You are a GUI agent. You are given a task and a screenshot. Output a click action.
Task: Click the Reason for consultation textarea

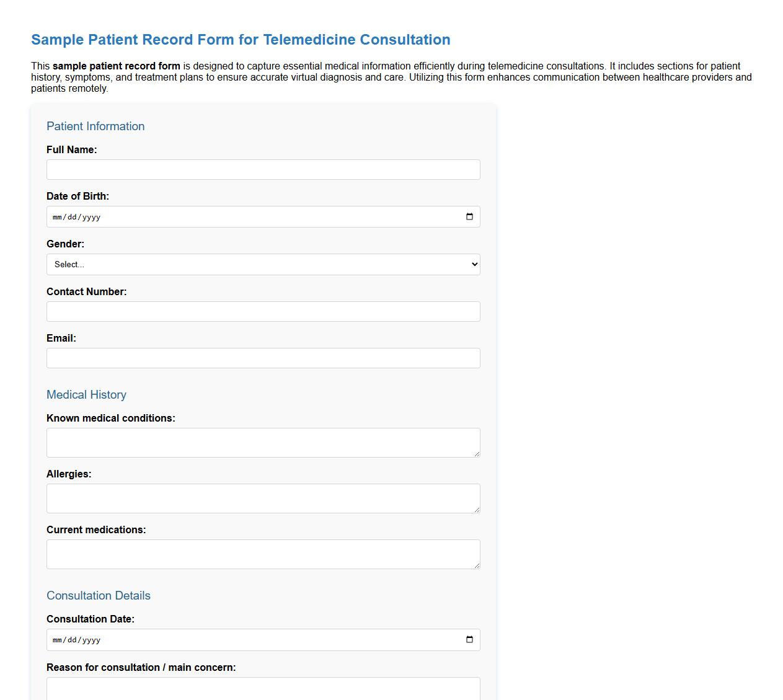pos(263,689)
